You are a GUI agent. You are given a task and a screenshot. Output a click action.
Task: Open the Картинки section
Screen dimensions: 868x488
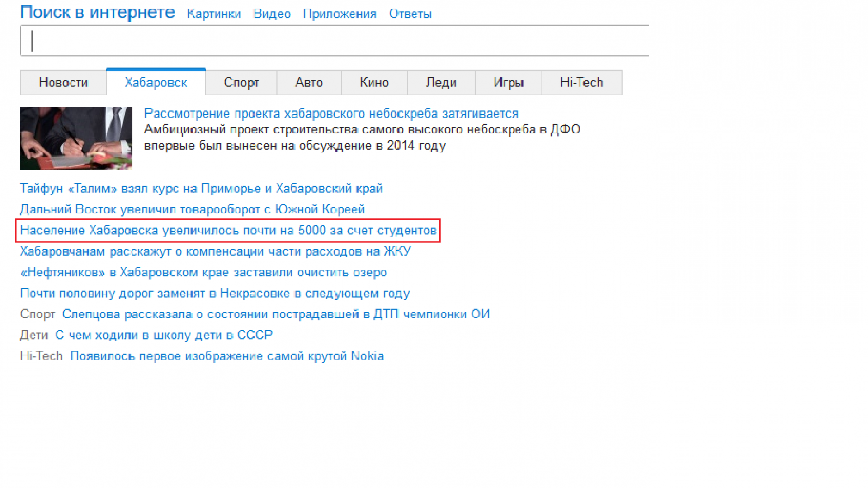(x=214, y=14)
